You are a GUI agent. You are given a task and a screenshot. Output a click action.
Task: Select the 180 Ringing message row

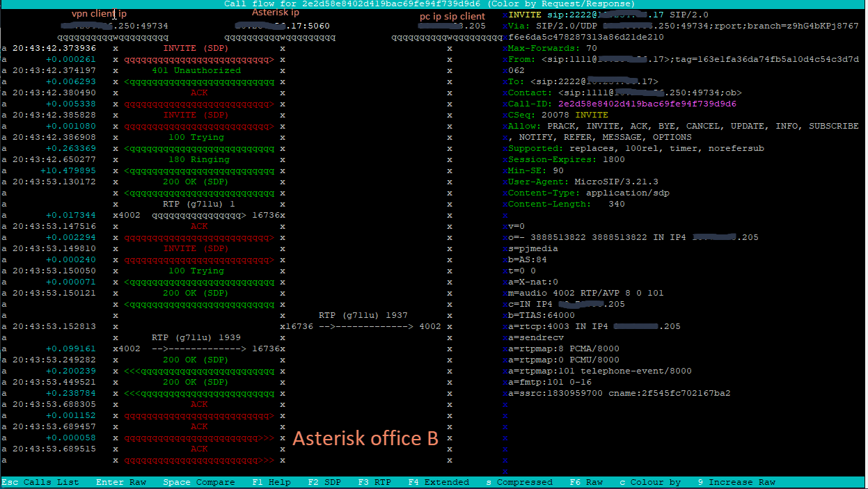(x=196, y=159)
